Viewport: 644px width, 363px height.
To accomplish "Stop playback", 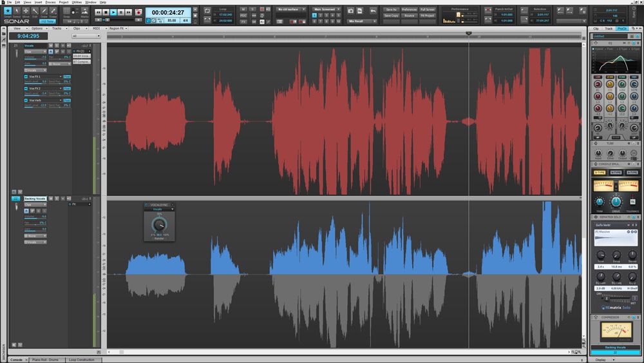I will tap(106, 12).
